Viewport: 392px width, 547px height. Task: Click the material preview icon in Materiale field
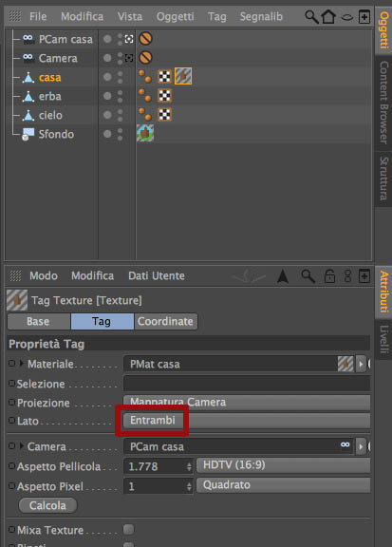point(345,364)
